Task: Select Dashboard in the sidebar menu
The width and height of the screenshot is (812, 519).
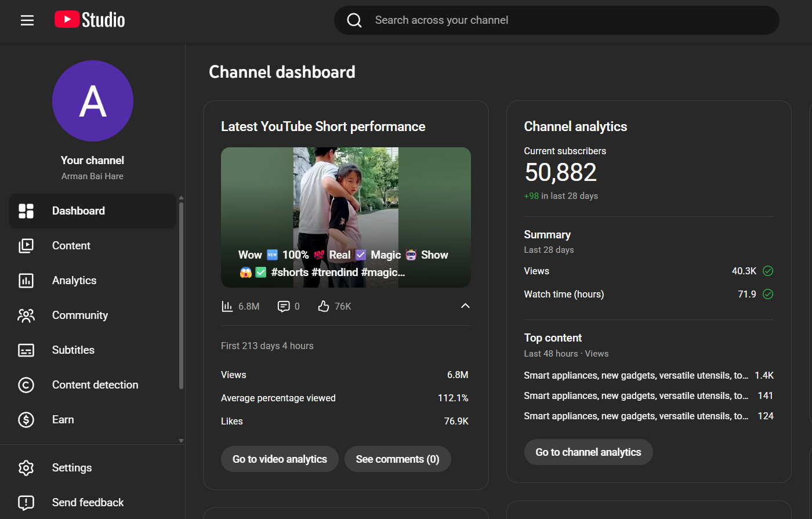Action: point(78,211)
